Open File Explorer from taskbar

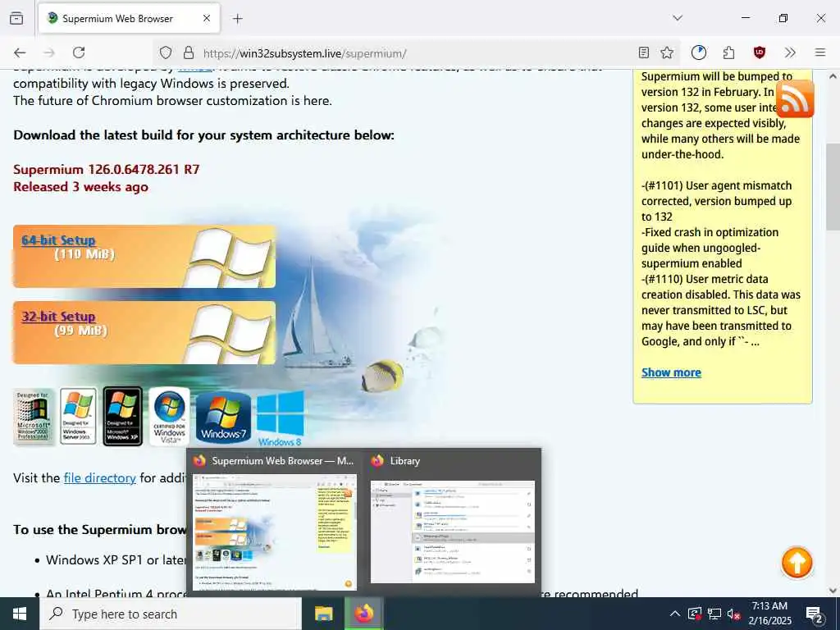click(323, 614)
